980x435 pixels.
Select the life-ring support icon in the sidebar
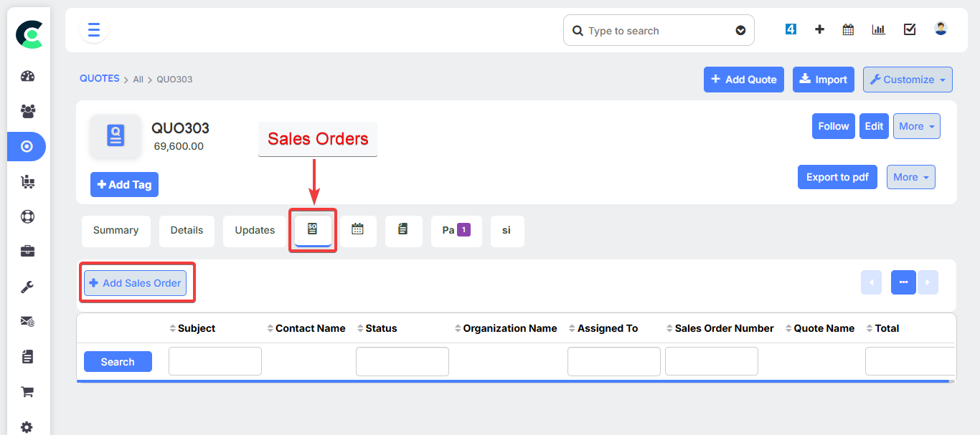pos(27,216)
